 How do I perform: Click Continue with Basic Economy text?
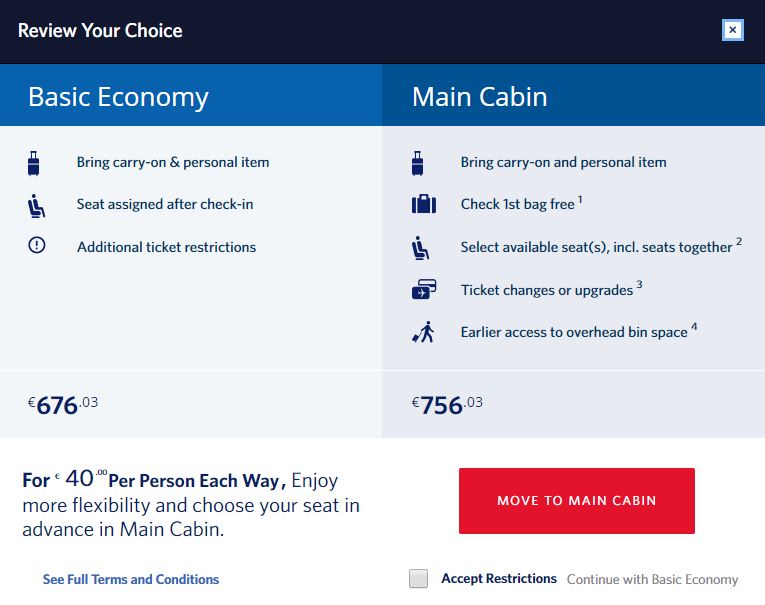point(652,579)
